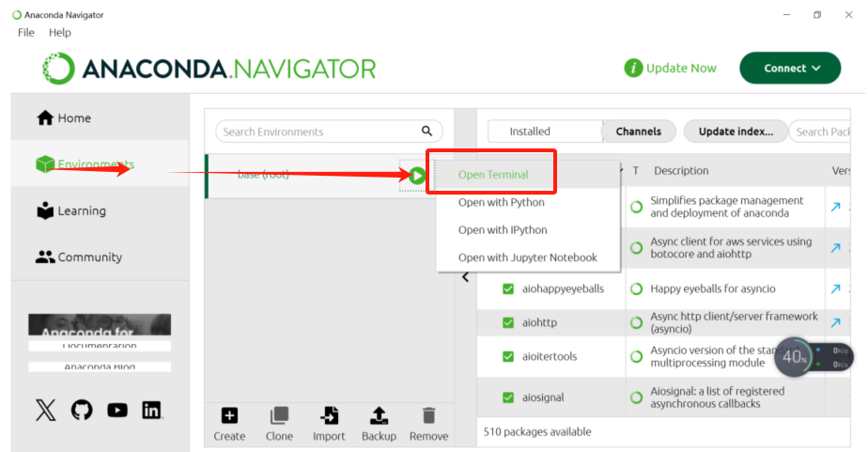Open the File menu
Image resolution: width=868 pixels, height=452 pixels.
click(x=26, y=33)
